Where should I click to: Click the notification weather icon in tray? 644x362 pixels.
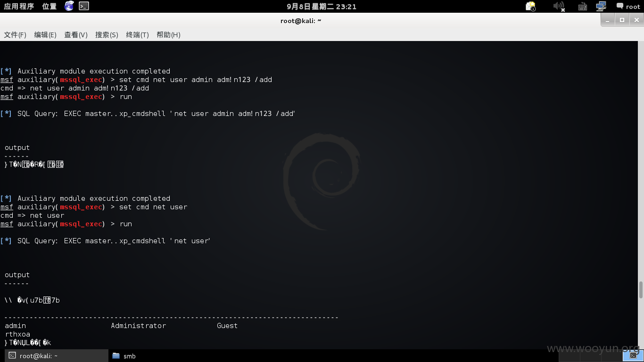point(530,6)
